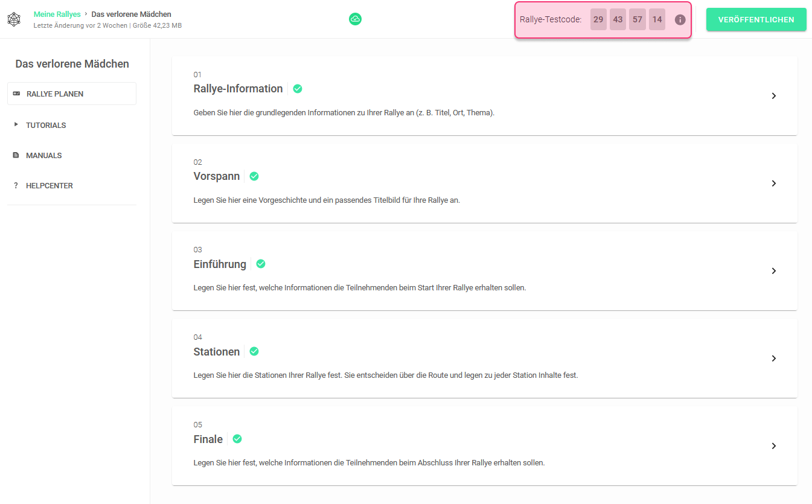Click Stationen description about Route
Viewport: 812px width, 504px height.
386,375
